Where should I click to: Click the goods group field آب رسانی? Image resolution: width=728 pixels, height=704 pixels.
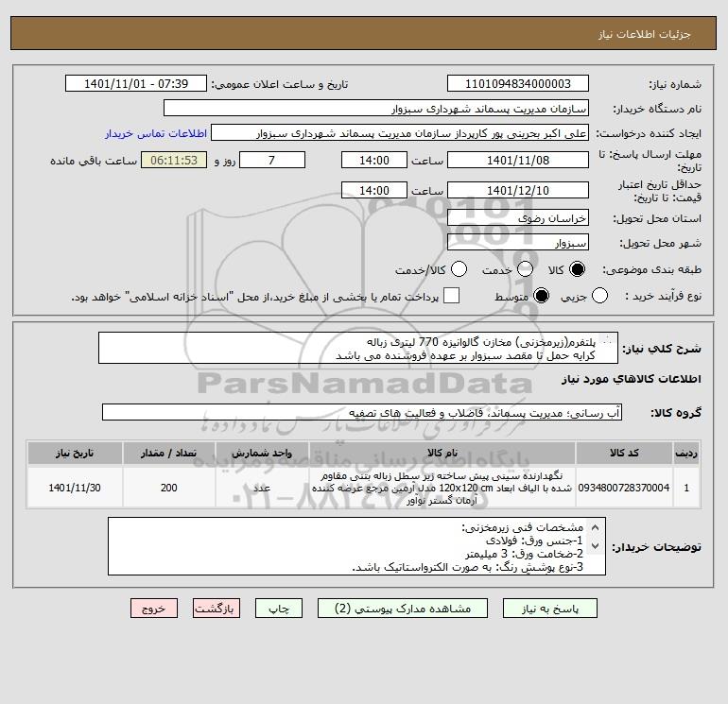click(362, 412)
